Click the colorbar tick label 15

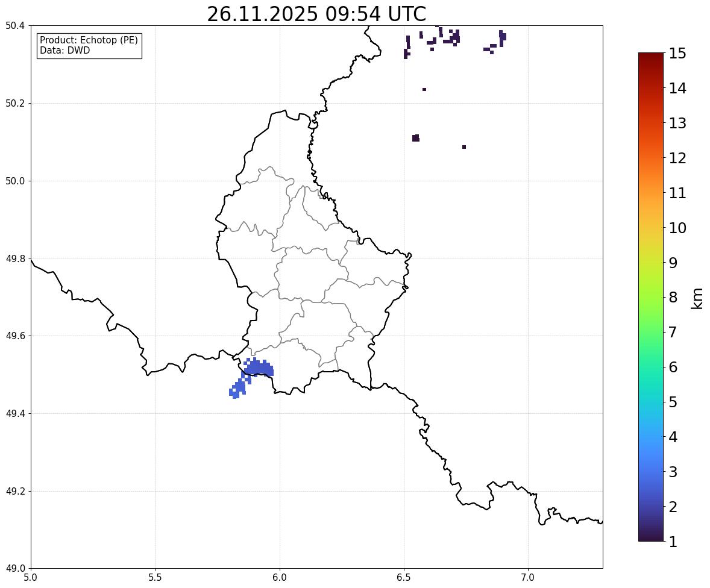tap(677, 54)
